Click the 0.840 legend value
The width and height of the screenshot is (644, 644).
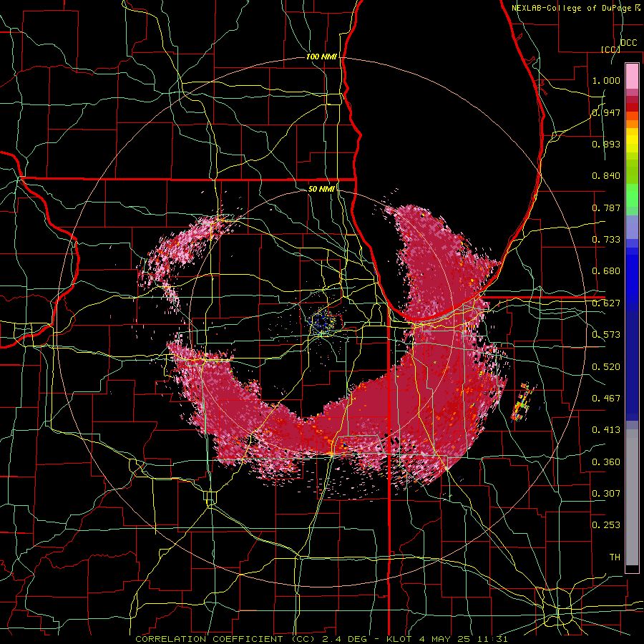point(606,176)
